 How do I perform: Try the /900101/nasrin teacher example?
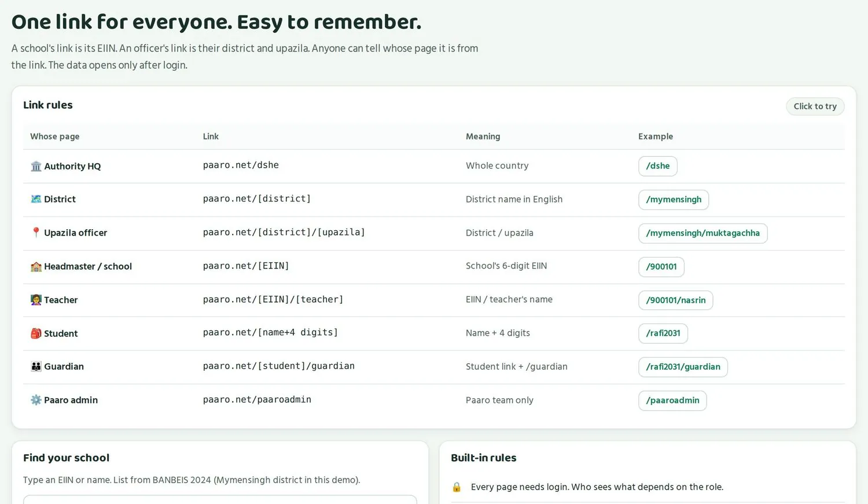tap(676, 300)
